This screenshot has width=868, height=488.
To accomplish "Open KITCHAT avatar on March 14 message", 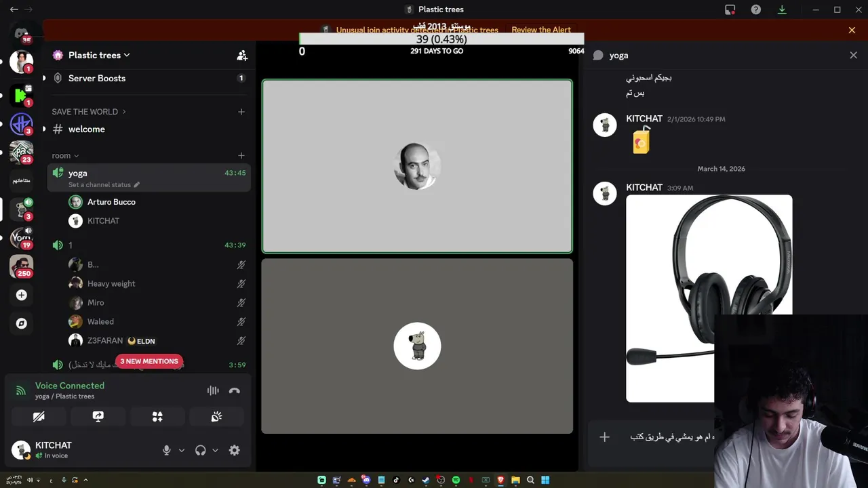I will point(605,193).
